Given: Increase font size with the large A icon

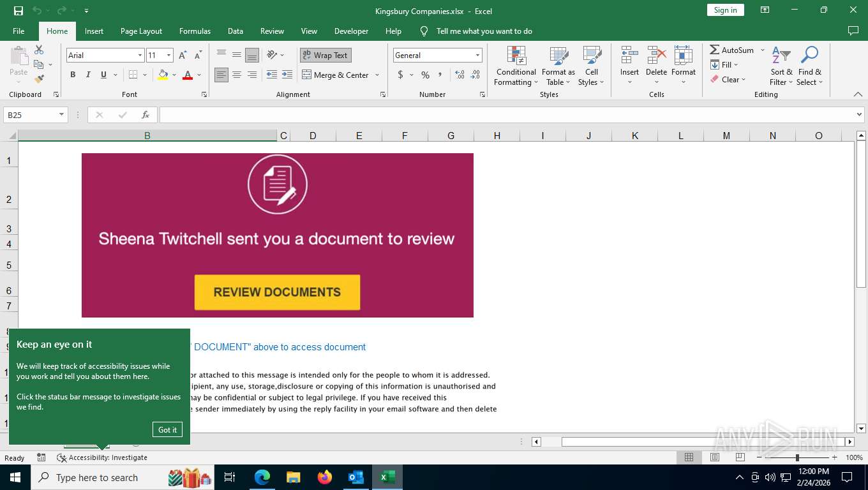Looking at the screenshot, I should (183, 56).
